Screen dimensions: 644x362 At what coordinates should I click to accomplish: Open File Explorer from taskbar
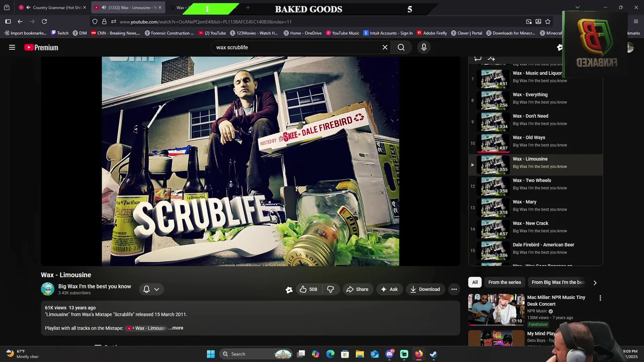click(x=360, y=354)
